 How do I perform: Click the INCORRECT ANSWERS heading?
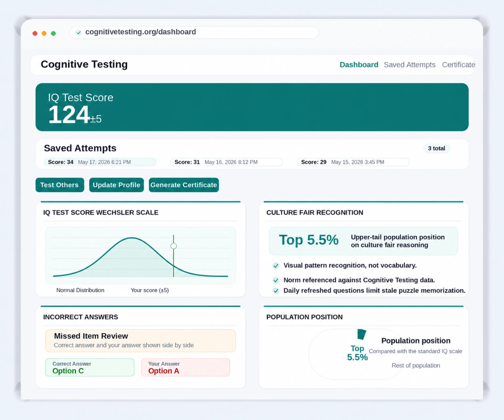[x=81, y=317]
